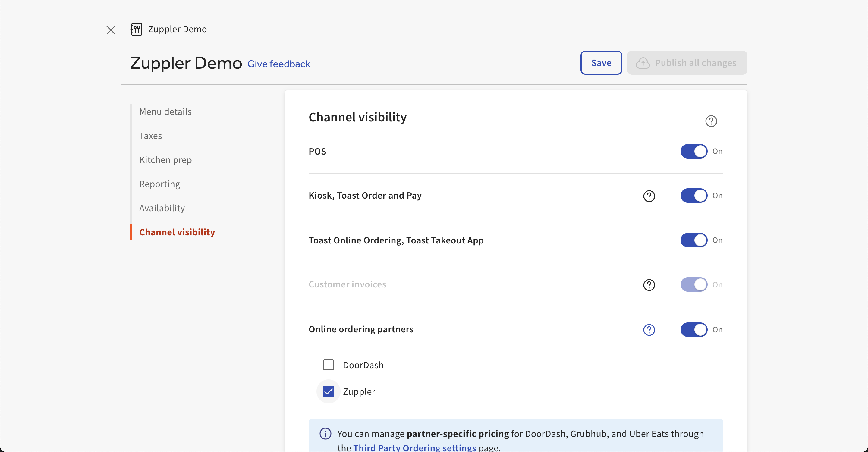Disable Toast Online Ordering toggle
Screen dimensions: 868x452
coord(693,240)
